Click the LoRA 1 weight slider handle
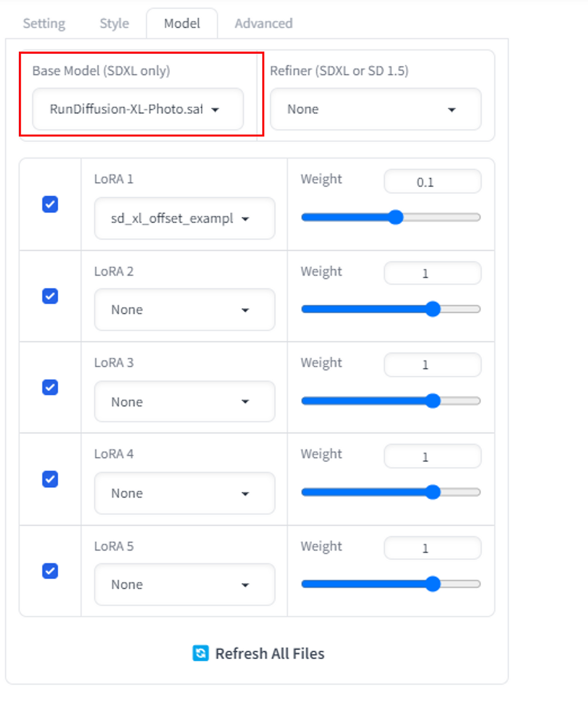 point(396,217)
